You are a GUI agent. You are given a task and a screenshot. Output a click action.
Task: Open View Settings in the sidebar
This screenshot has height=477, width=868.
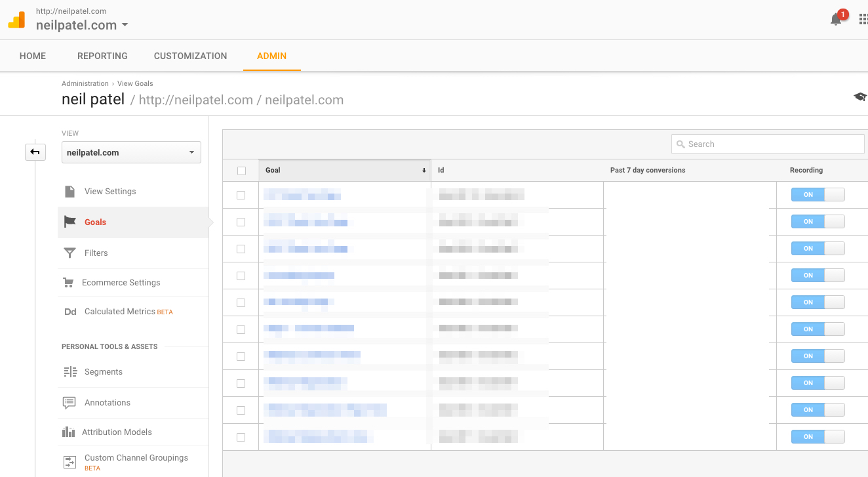pyautogui.click(x=110, y=192)
